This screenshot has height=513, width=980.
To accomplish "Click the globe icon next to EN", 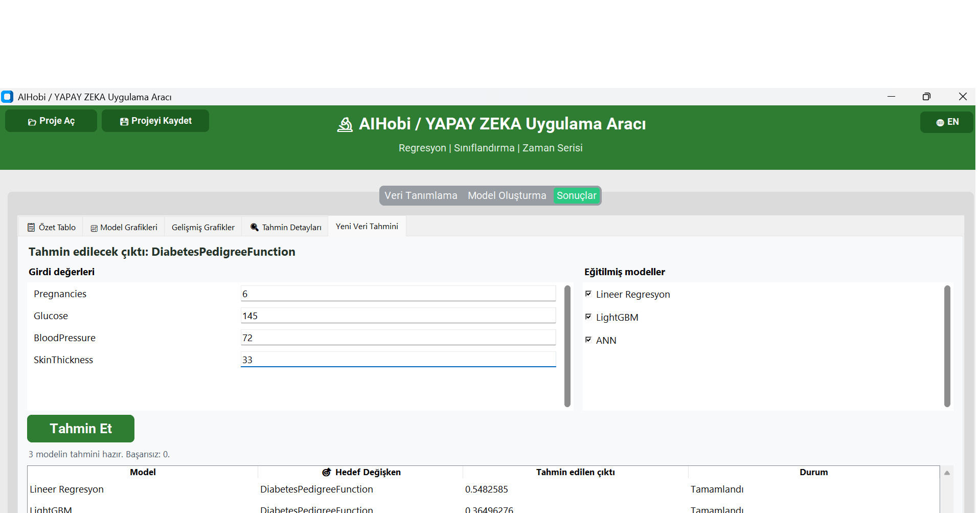I will tap(940, 122).
